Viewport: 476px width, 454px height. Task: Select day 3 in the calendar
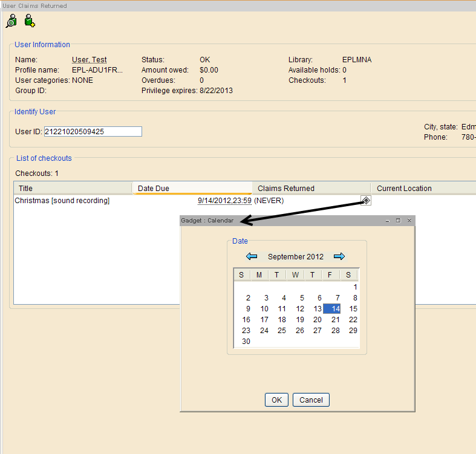(x=261, y=297)
